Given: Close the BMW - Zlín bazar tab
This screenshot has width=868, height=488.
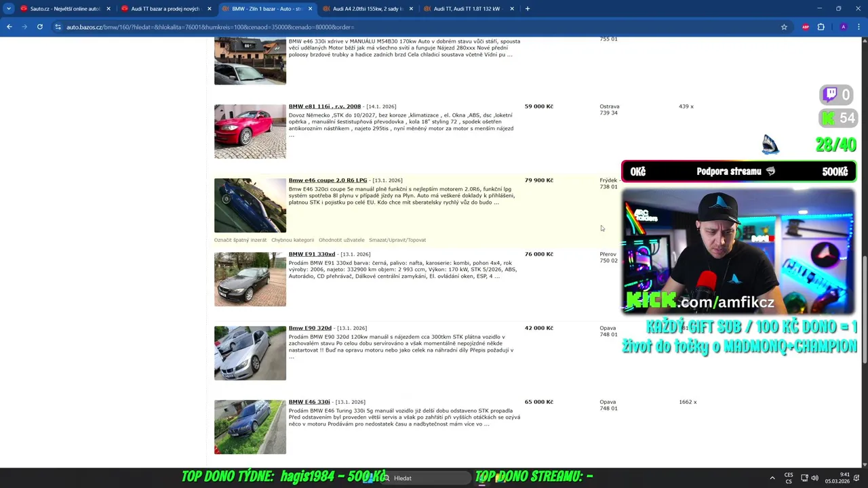Looking at the screenshot, I should 310,9.
